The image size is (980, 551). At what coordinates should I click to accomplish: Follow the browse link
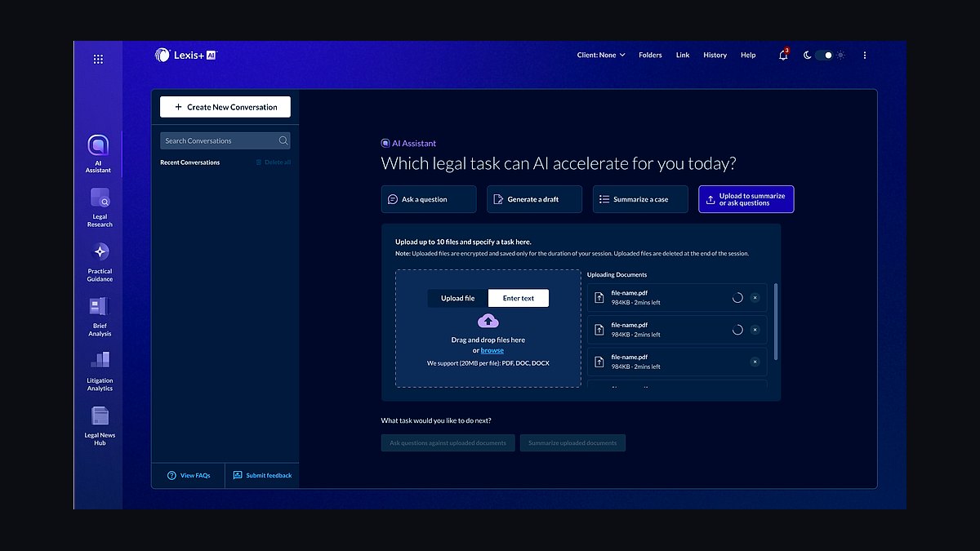pos(492,351)
